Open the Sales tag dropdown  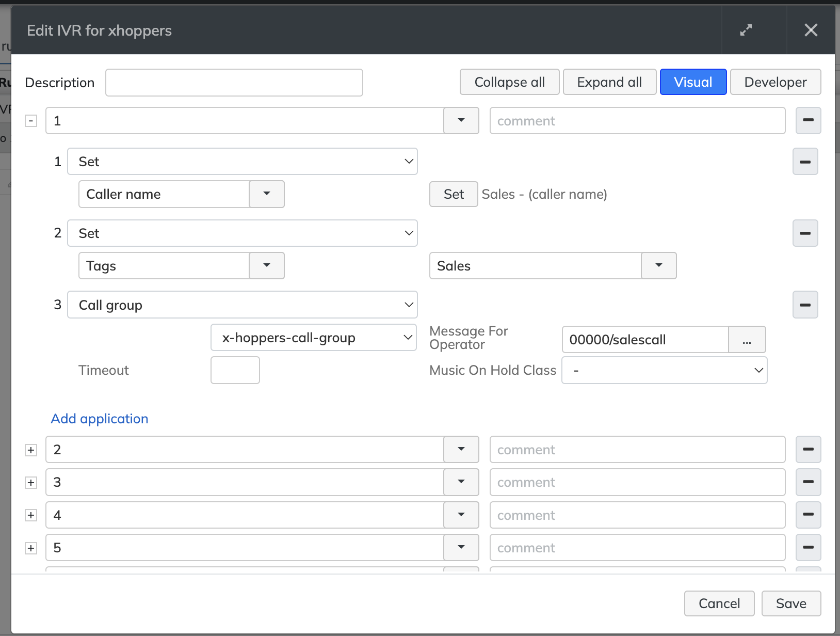[x=658, y=266]
